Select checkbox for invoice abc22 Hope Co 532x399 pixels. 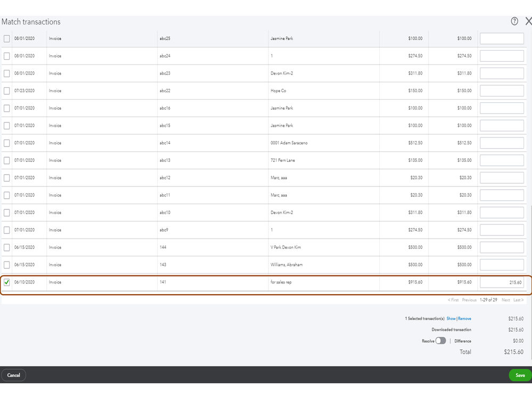tap(7, 91)
